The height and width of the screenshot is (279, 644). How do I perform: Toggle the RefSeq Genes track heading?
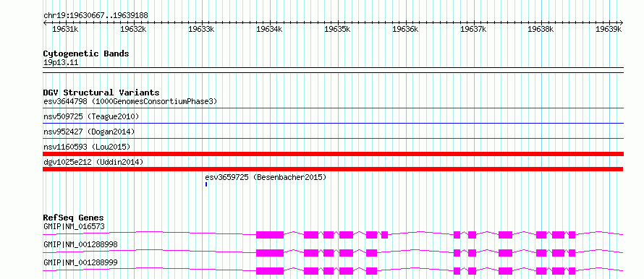click(74, 218)
